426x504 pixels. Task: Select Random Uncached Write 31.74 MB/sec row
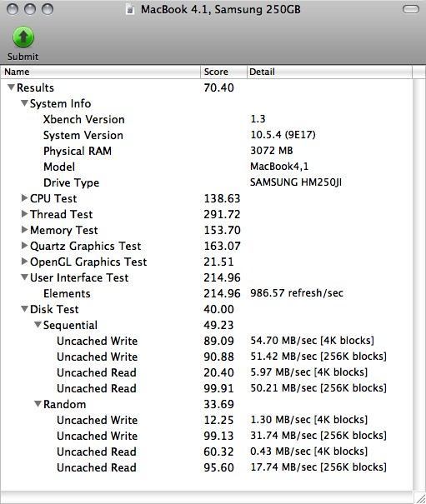coord(207,436)
